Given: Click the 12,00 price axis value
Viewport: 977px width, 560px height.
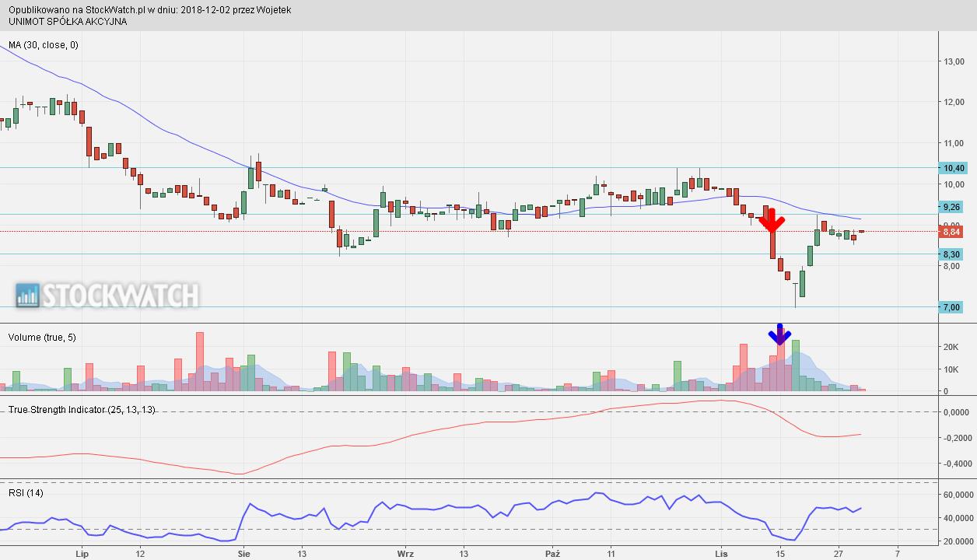Looking at the screenshot, I should pyautogui.click(x=954, y=103).
